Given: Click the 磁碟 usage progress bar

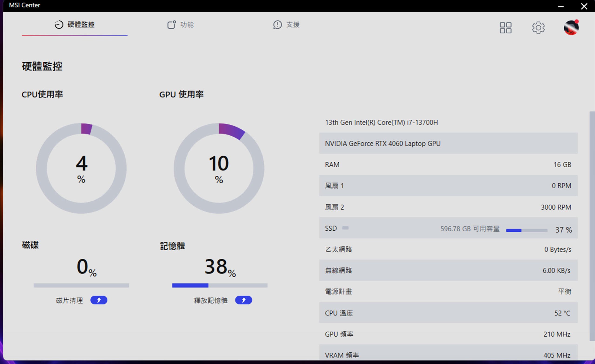Looking at the screenshot, I should click(x=81, y=285).
